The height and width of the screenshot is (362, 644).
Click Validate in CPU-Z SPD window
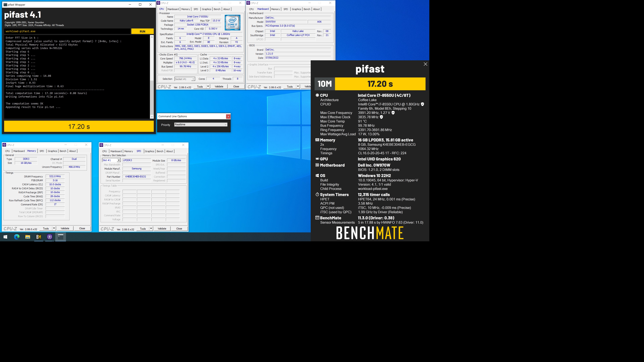(x=162, y=229)
